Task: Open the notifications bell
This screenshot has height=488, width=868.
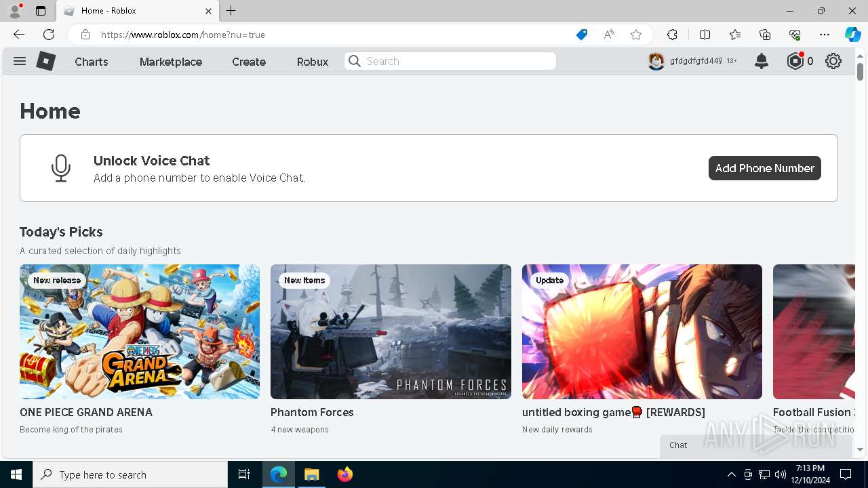Action: [x=762, y=61]
